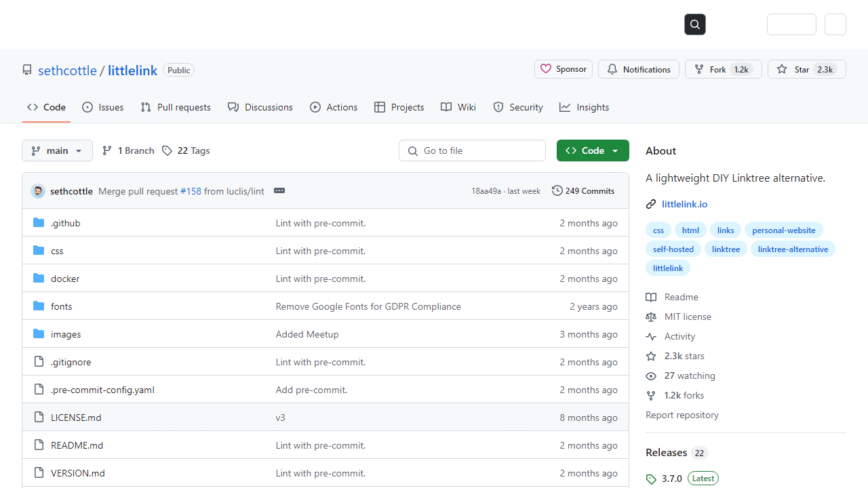Click the Report repository link
The width and height of the screenshot is (868, 488).
[682, 415]
